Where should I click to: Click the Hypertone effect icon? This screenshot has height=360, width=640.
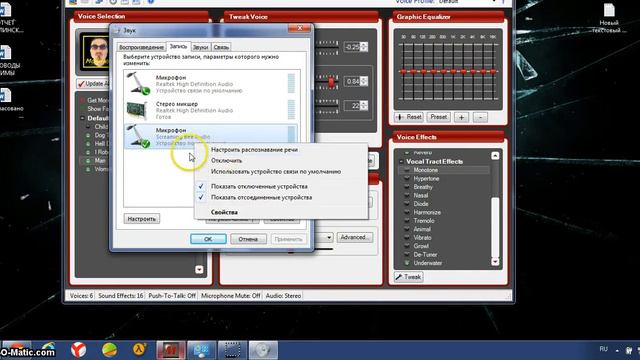tap(407, 179)
